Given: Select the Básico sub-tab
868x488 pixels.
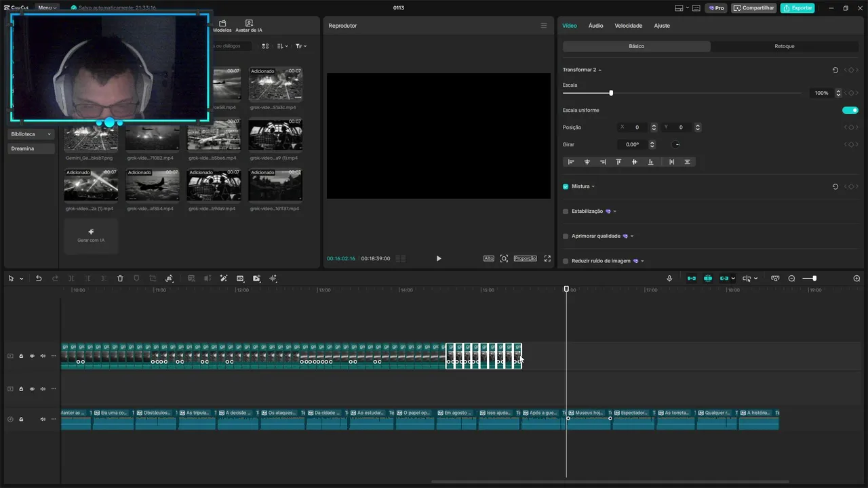Looking at the screenshot, I should [637, 46].
